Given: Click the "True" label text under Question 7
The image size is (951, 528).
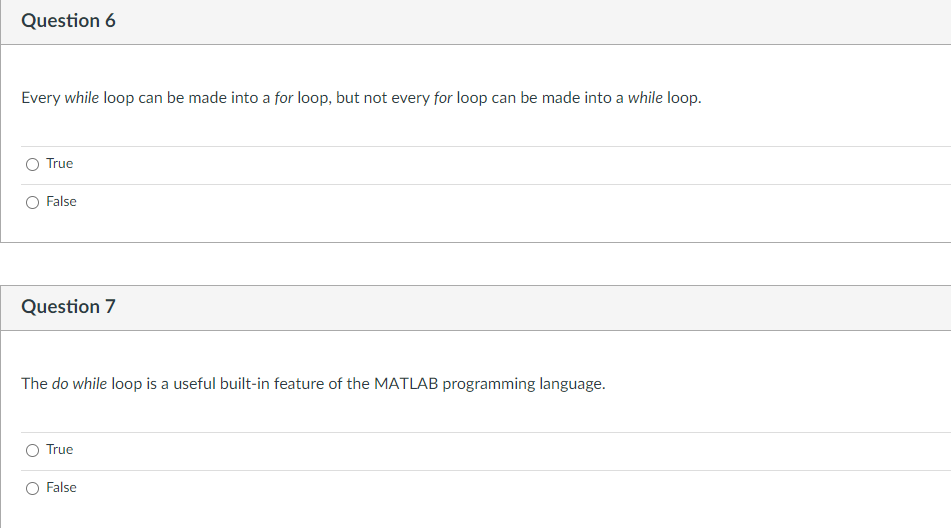Looking at the screenshot, I should click(x=59, y=450).
